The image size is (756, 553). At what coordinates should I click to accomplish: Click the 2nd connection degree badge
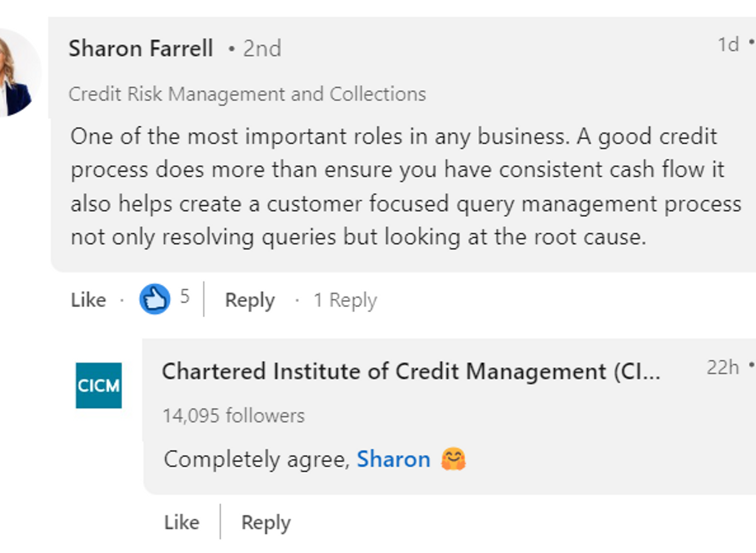(255, 49)
